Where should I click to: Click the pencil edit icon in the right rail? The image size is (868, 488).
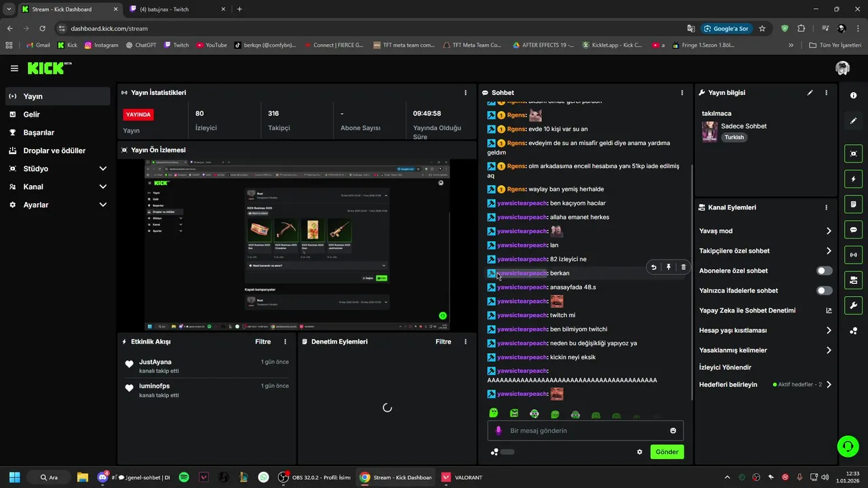coord(853,121)
